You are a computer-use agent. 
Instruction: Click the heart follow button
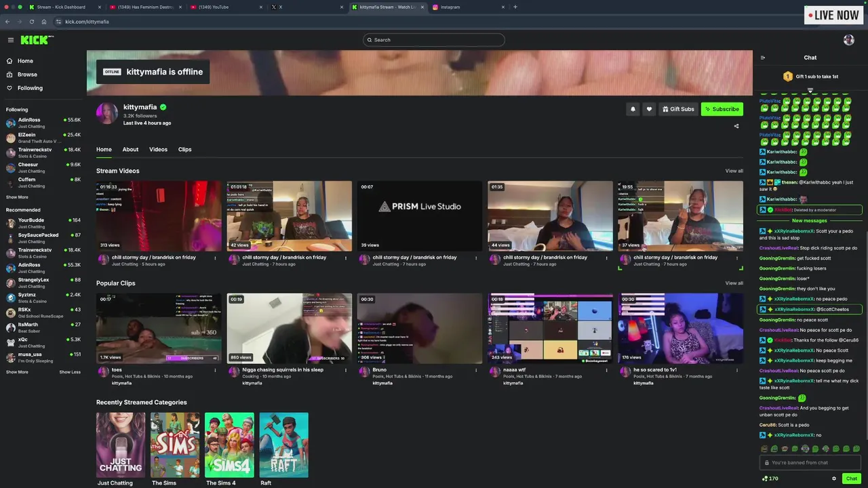coord(649,109)
